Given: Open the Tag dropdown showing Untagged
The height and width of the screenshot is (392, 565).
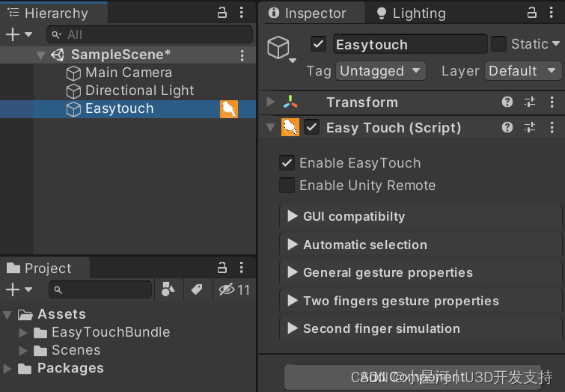Looking at the screenshot, I should click(x=380, y=70).
